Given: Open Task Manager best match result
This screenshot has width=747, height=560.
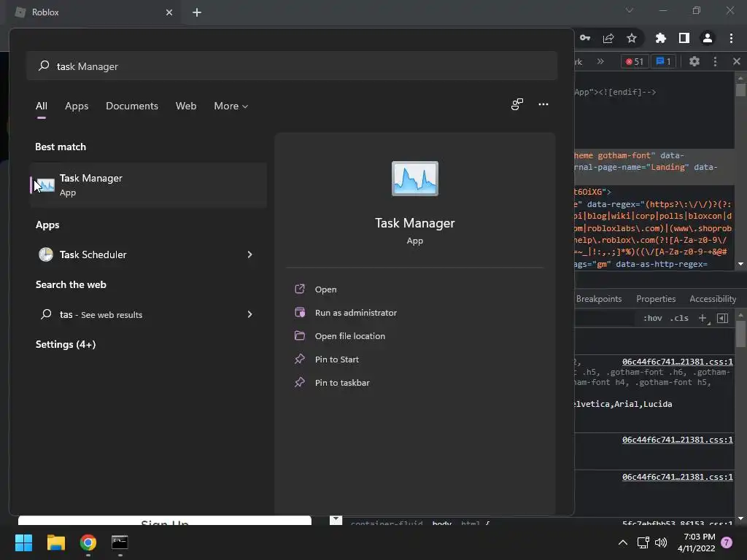Looking at the screenshot, I should pyautogui.click(x=148, y=184).
